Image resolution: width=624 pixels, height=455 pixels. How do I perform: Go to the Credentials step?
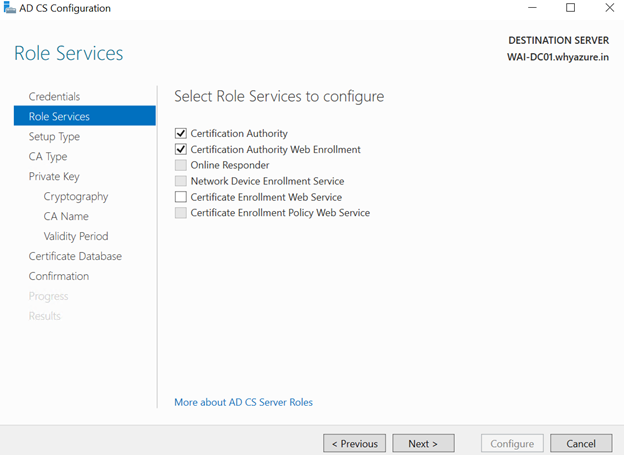tap(54, 96)
